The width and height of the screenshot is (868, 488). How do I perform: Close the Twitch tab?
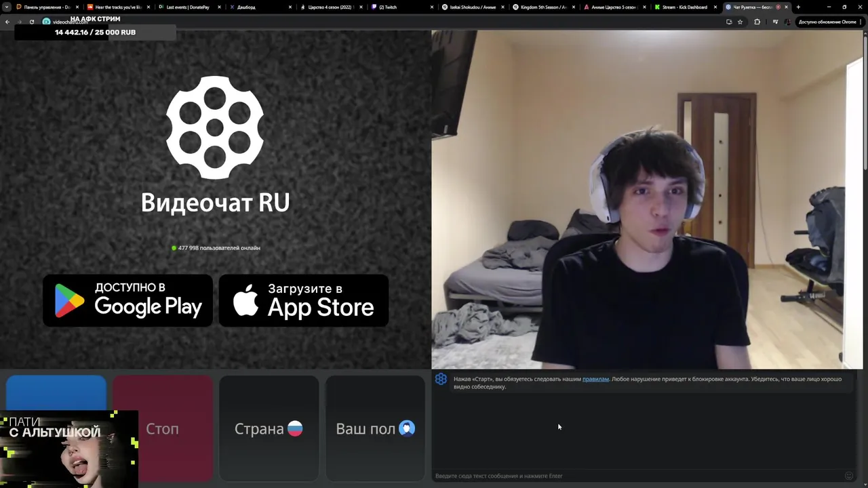(432, 7)
